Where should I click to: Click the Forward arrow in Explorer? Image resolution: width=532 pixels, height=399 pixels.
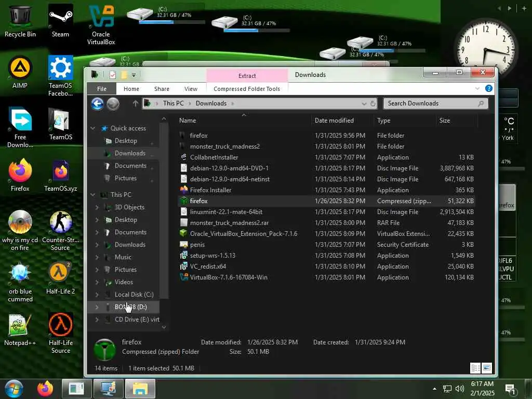point(113,103)
